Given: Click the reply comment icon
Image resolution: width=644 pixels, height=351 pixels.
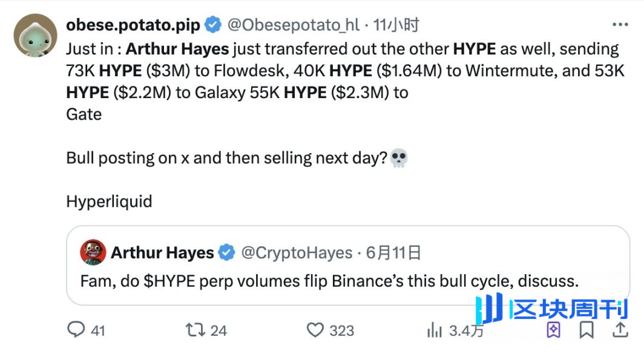Looking at the screenshot, I should coord(76,330).
